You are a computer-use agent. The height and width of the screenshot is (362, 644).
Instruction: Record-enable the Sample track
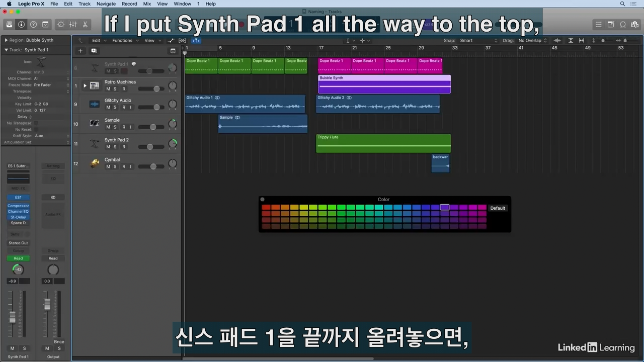tap(123, 127)
